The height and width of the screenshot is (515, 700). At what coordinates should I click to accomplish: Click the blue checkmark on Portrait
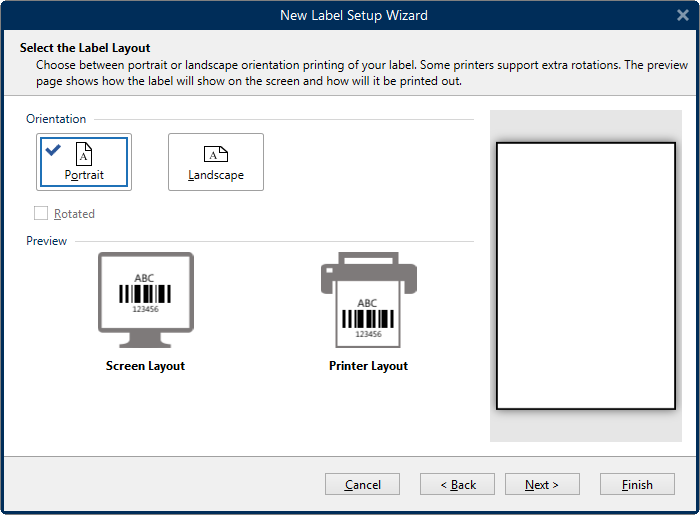pos(53,150)
